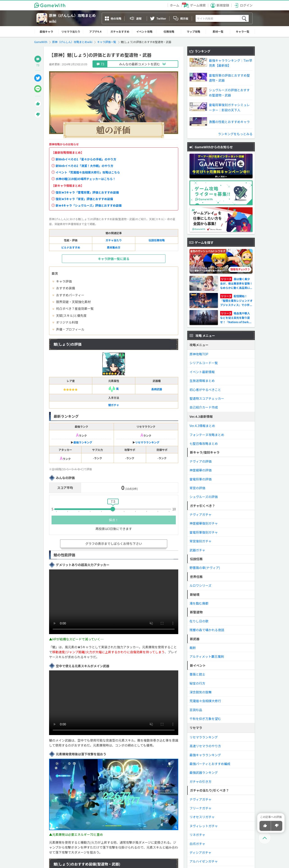
Task: Play the second video about 元素スキル
Action: pos(54,724)
